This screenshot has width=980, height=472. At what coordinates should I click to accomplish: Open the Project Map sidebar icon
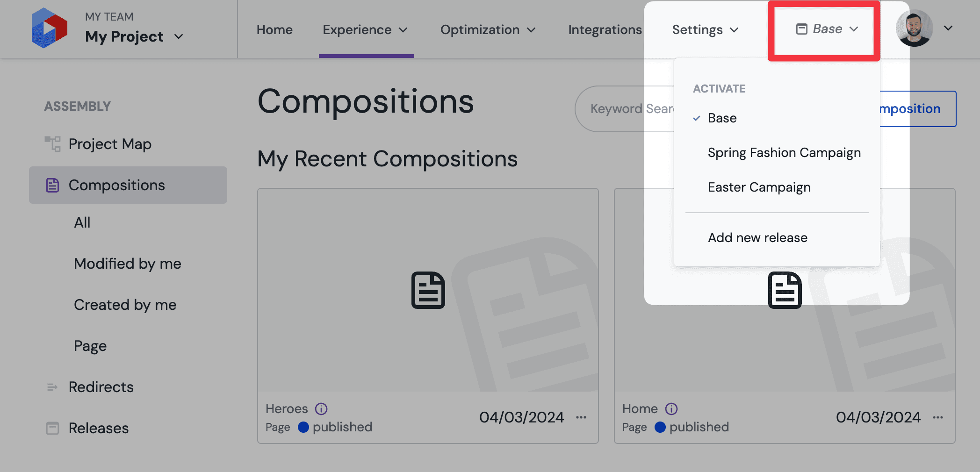52,144
